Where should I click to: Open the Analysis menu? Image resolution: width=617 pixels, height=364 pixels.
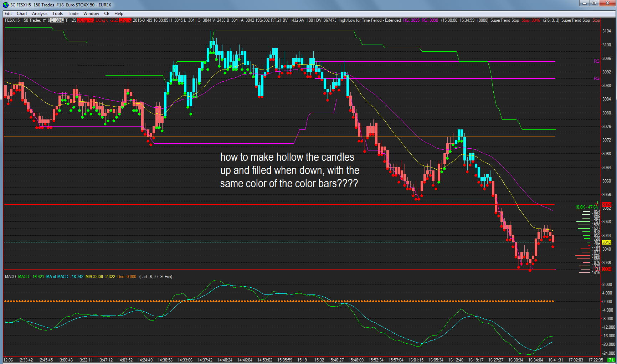click(40, 14)
